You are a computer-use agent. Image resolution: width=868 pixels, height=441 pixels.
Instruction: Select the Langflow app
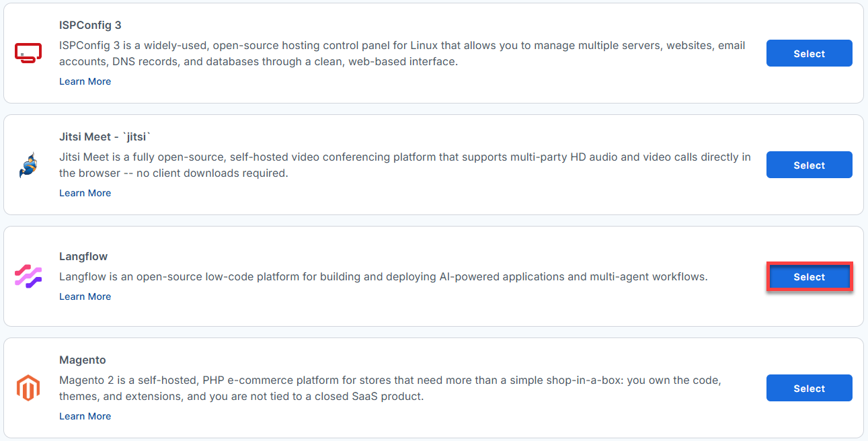809,277
